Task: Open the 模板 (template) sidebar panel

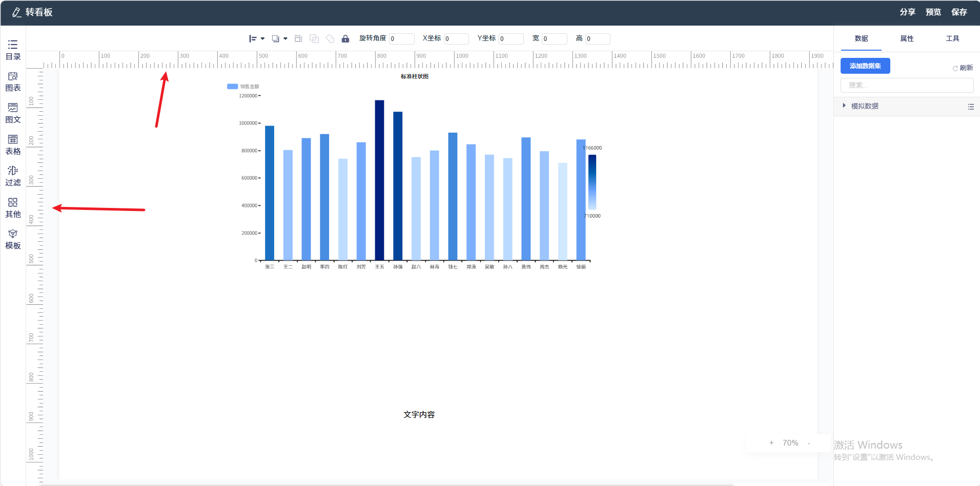Action: (x=13, y=239)
